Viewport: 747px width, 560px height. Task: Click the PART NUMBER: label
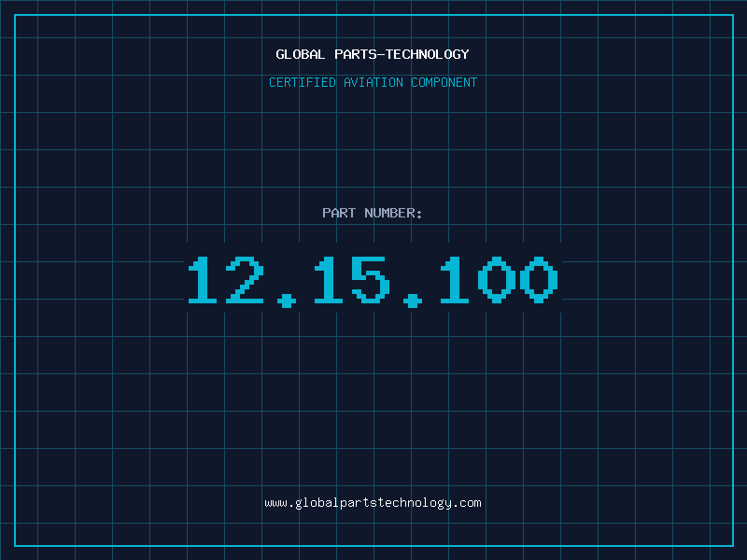click(x=373, y=213)
